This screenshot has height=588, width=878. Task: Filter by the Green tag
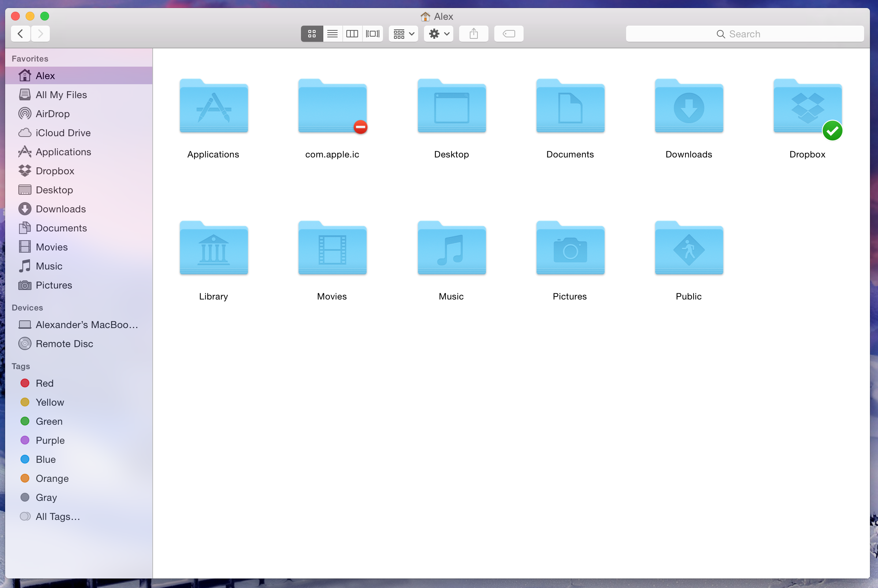click(x=79, y=421)
